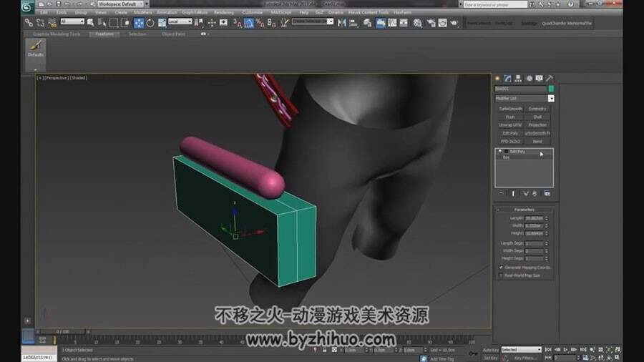Toggle Window/Crossing selection mode
Image resolution: width=644 pixels, height=362 pixels.
(x=125, y=23)
